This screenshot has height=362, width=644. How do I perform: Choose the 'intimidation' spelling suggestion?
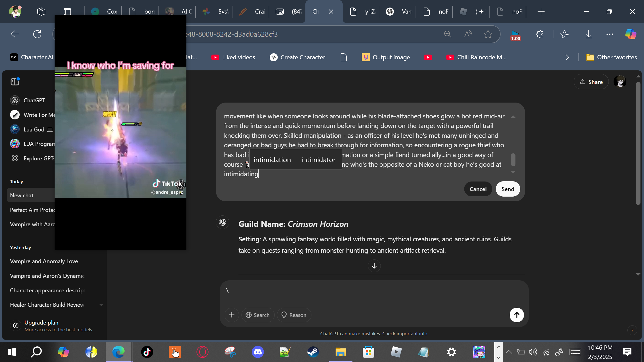click(x=272, y=160)
